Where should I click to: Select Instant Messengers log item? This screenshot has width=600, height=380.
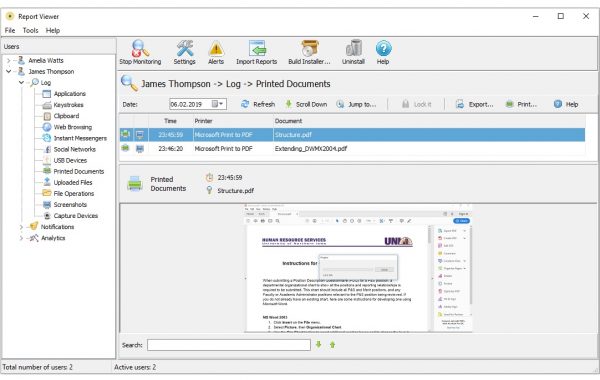click(x=80, y=138)
